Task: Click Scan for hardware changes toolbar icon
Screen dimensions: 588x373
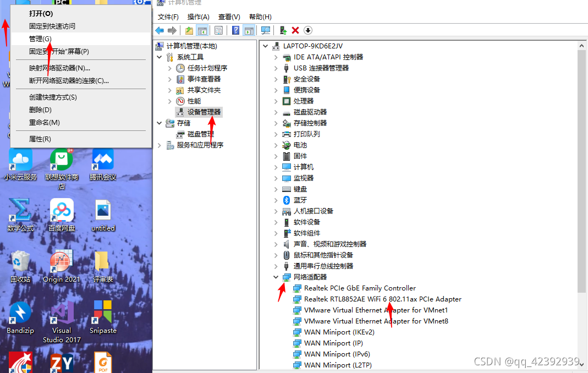Action: [x=266, y=30]
